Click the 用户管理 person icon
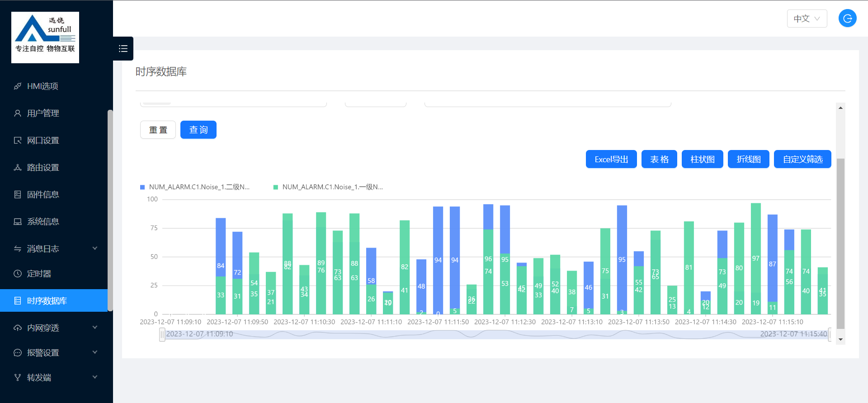The width and height of the screenshot is (868, 403). point(18,113)
